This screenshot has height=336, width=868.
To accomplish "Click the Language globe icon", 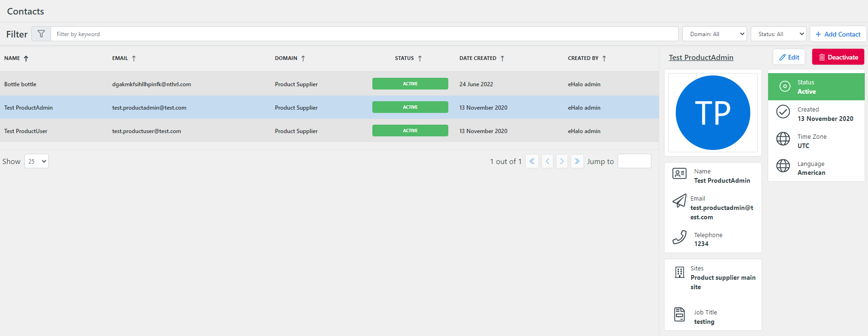I will [783, 165].
